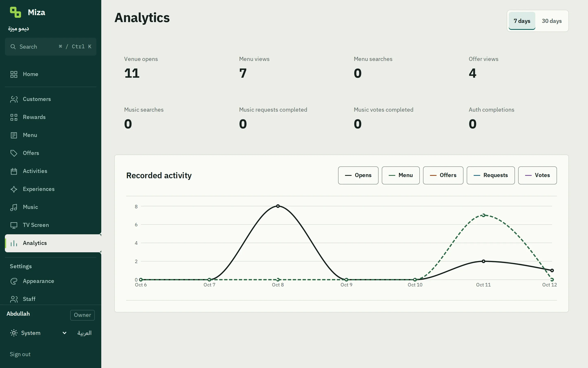Go to Experiences

(x=51, y=189)
